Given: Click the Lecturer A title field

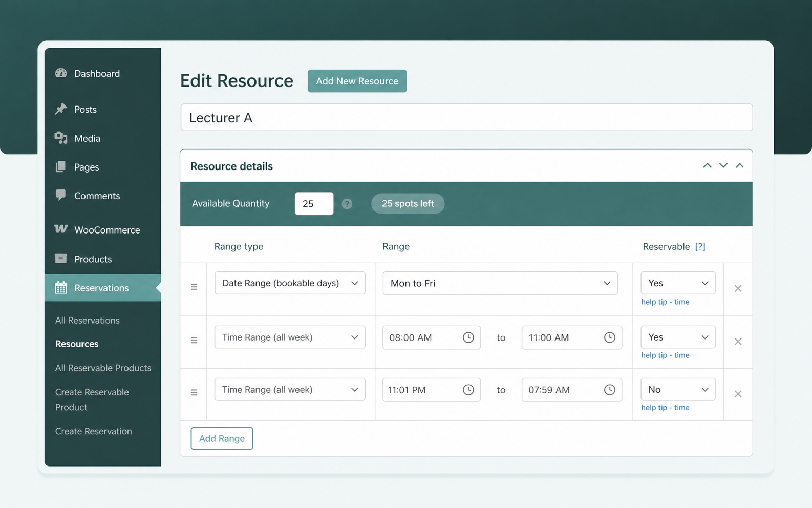Looking at the screenshot, I should [x=466, y=117].
